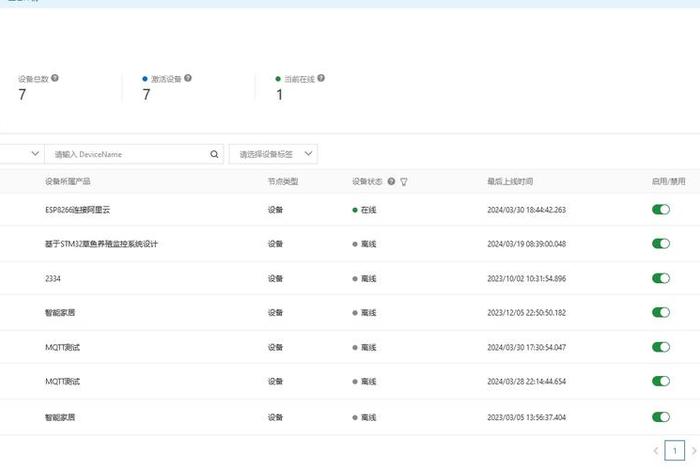Image resolution: width=700 pixels, height=470 pixels.
Task: Go to previous page arrow
Action: pos(656,451)
